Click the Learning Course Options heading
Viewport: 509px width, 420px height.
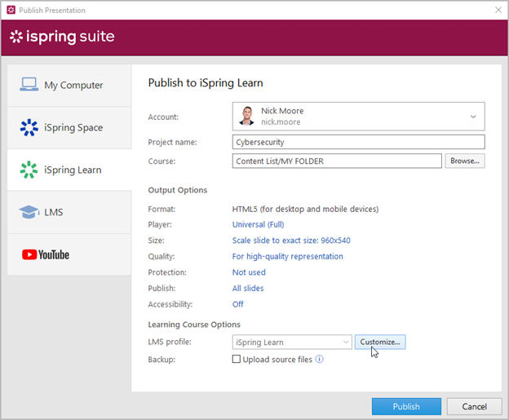coord(194,325)
